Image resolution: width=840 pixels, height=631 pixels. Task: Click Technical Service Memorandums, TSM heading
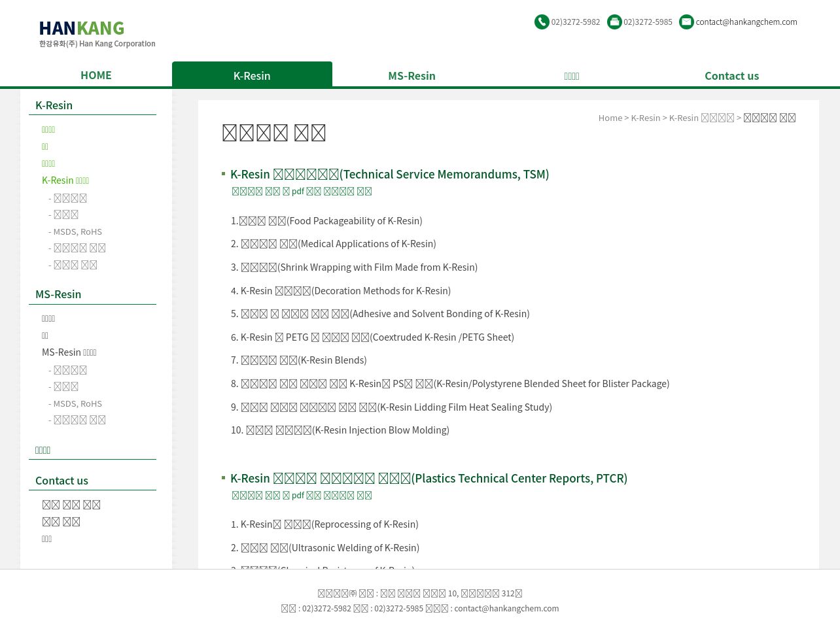[x=390, y=175]
